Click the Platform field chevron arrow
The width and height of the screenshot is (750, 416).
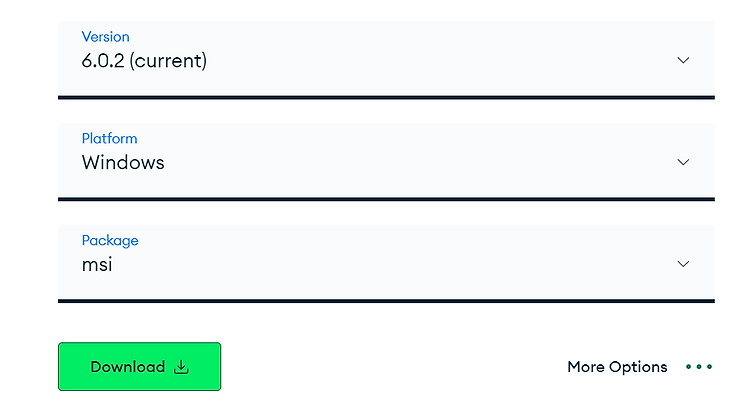(x=683, y=162)
